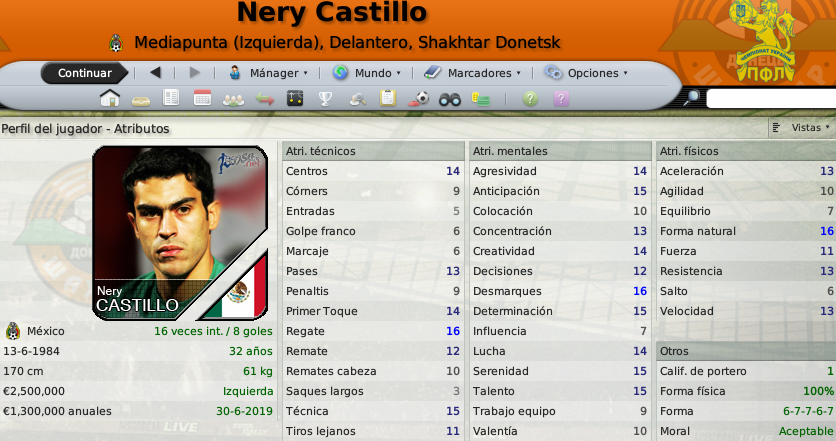836x441 pixels.
Task: Click Nery Castillo's player photo
Action: click(180, 233)
